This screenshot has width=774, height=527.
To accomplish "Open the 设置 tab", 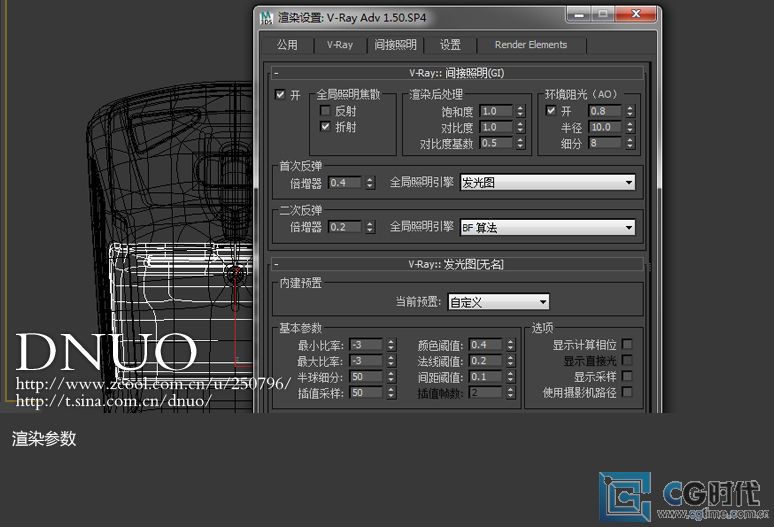I will 450,45.
